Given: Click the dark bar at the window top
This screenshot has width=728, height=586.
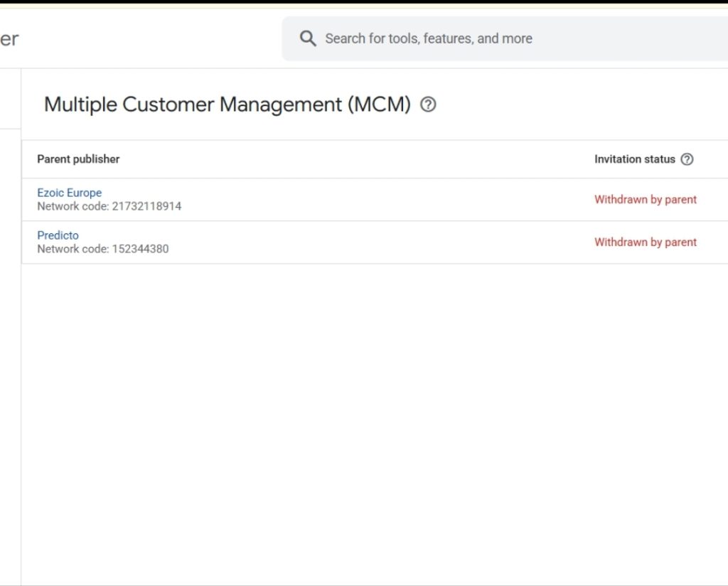Looking at the screenshot, I should coord(364,1).
